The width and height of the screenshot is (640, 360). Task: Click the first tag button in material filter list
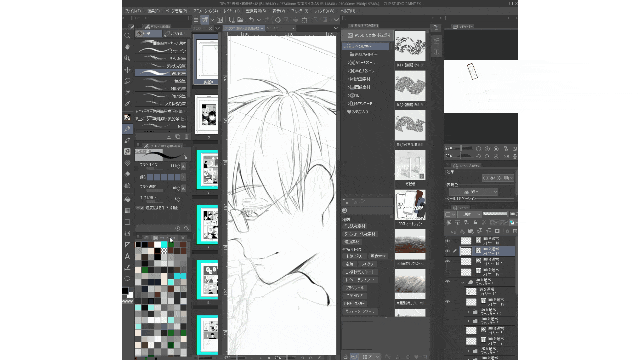coord(356,226)
